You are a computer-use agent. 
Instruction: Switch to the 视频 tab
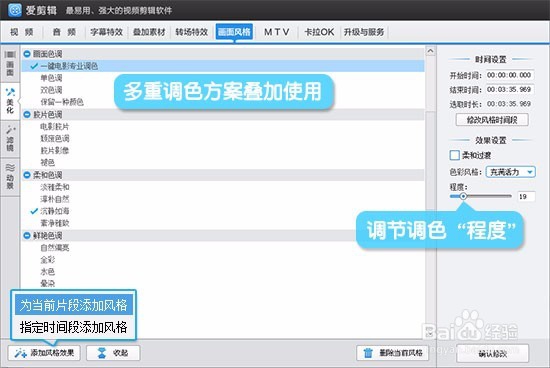point(22,32)
